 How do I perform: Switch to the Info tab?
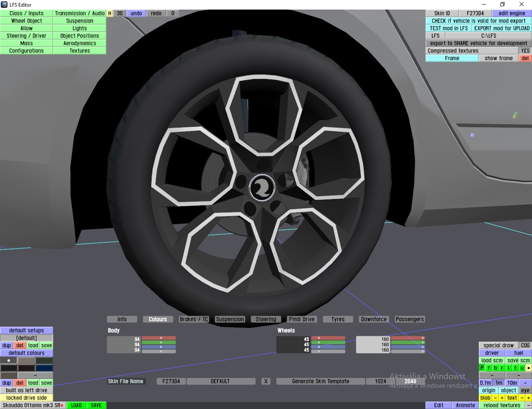pos(122,319)
